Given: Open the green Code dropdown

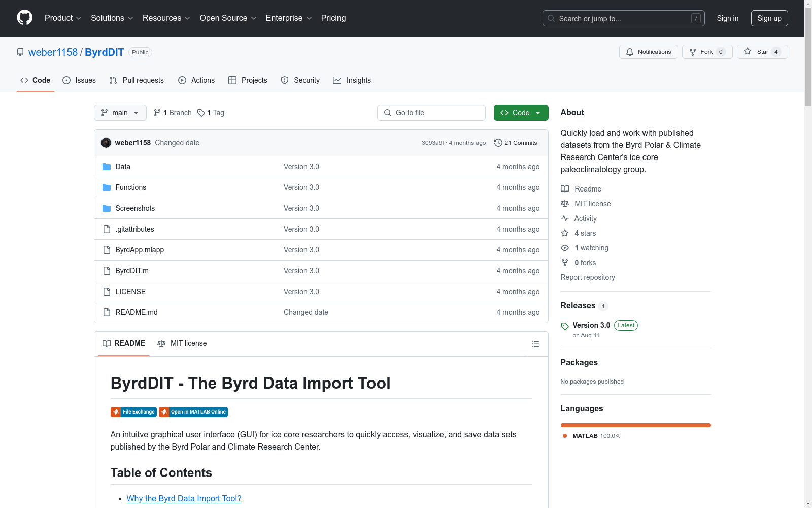Looking at the screenshot, I should [x=521, y=113].
